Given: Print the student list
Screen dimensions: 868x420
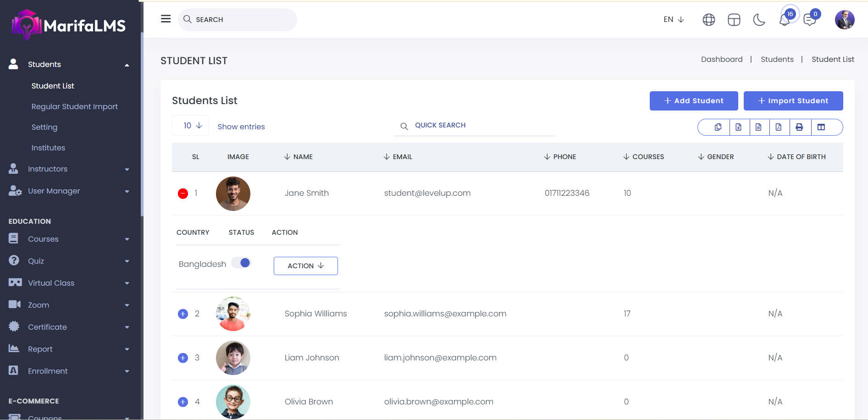Looking at the screenshot, I should tap(799, 127).
